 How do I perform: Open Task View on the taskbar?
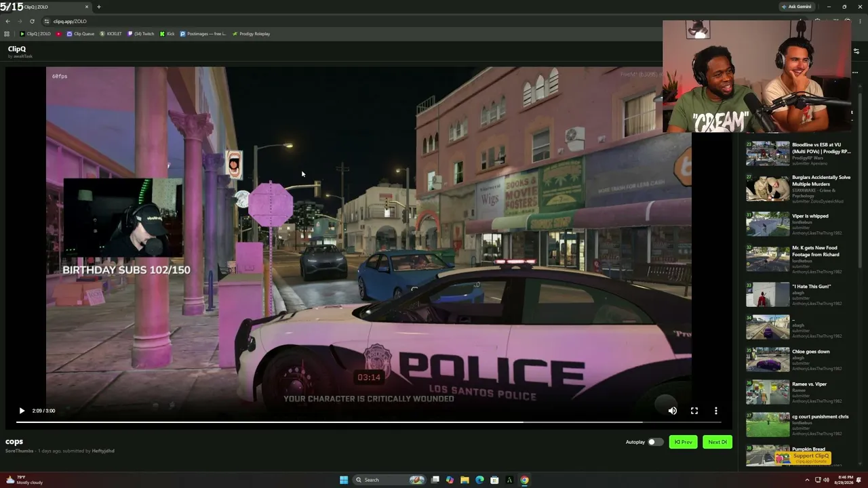pos(435,480)
